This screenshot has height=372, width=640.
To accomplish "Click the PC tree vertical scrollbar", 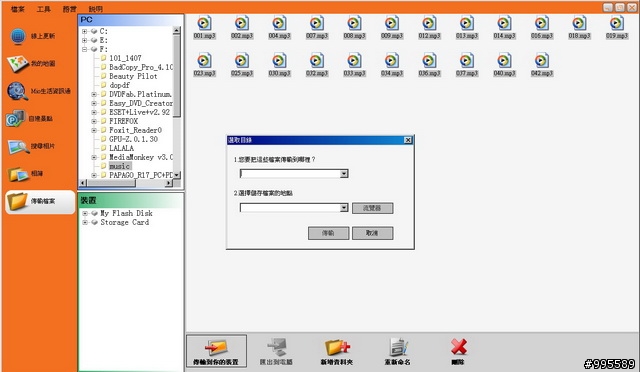I will 177,102.
